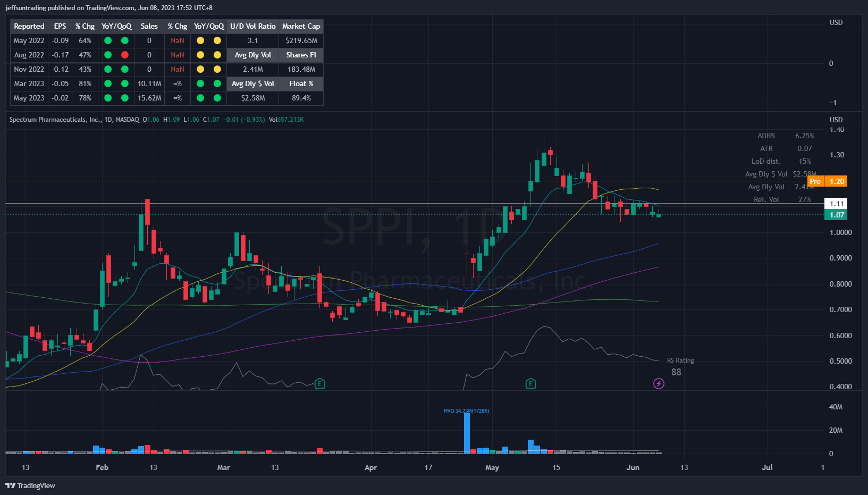This screenshot has height=495, width=868.
Task: Open the TradingView logo at bottom left
Action: tap(30, 485)
